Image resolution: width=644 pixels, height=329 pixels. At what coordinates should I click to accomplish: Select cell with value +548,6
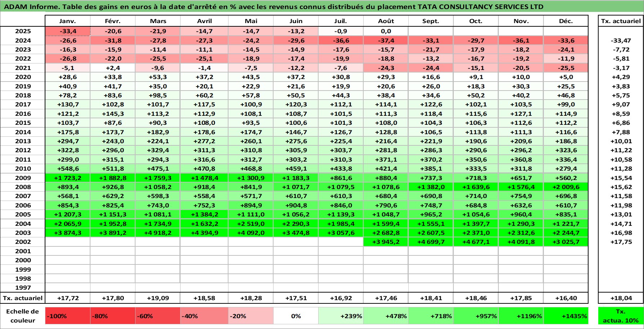click(68, 168)
